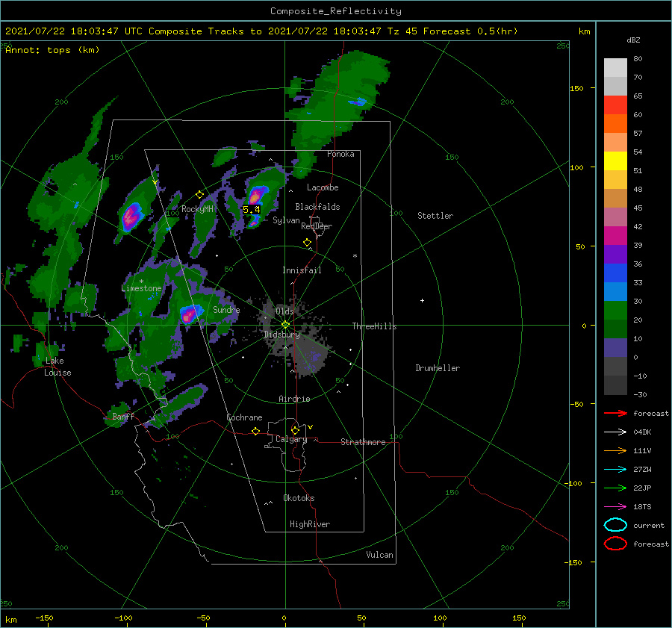This screenshot has width=672, height=628.
Task: Click the intense storm cell west of Sundre
Action: [190, 314]
